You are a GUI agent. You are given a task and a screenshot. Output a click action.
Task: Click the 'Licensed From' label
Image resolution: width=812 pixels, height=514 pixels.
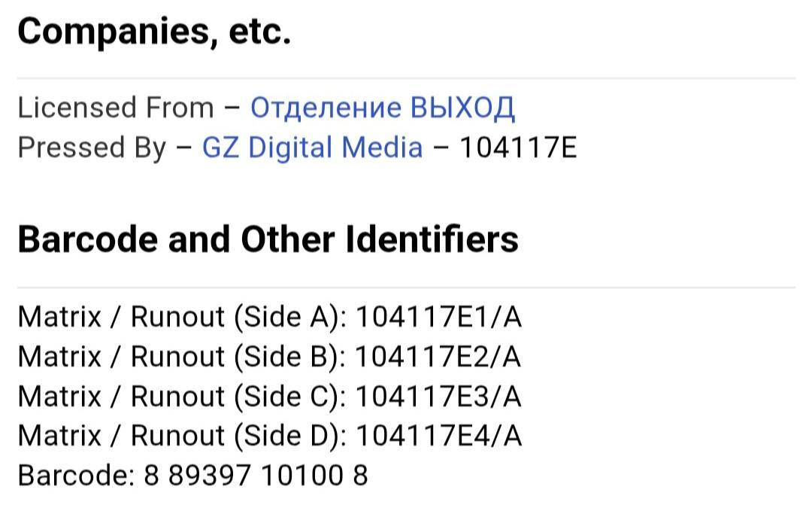[116, 108]
